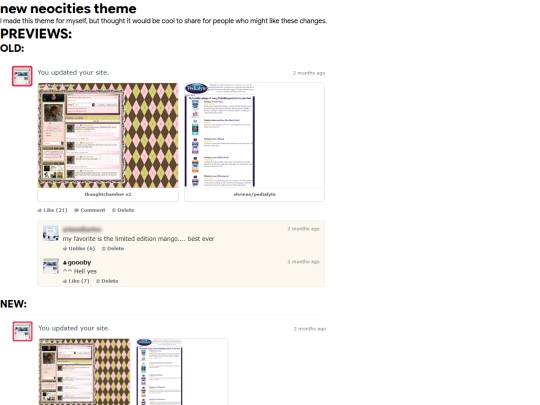Click timestamp on goooby's comment
Screen dimensions: 540x405
click(x=303, y=262)
